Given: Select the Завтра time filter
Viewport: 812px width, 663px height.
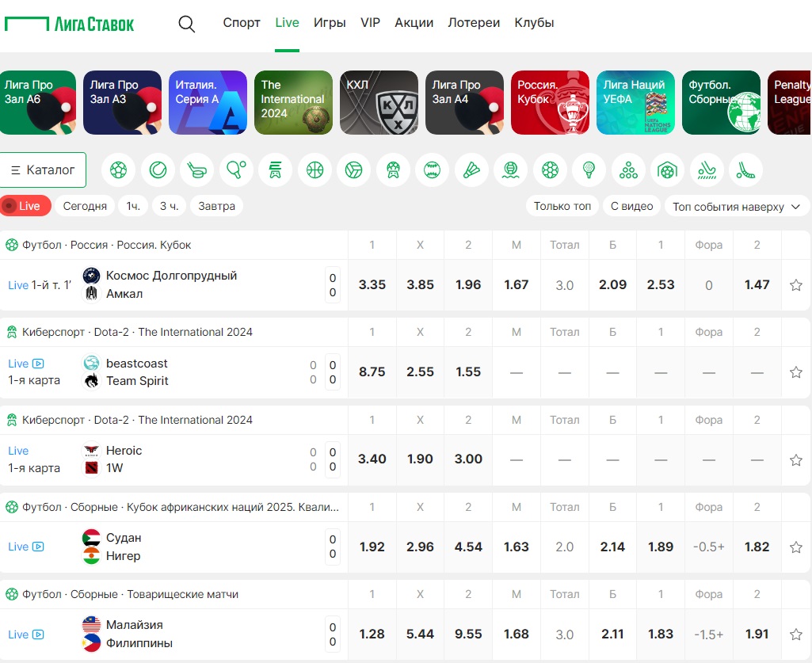Looking at the screenshot, I should coord(216,206).
